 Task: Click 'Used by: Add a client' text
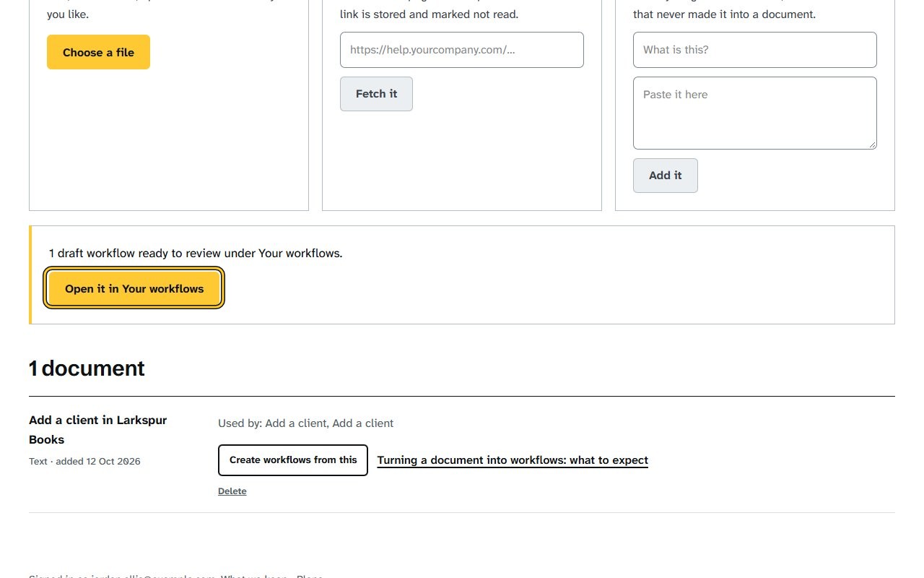[x=306, y=423]
